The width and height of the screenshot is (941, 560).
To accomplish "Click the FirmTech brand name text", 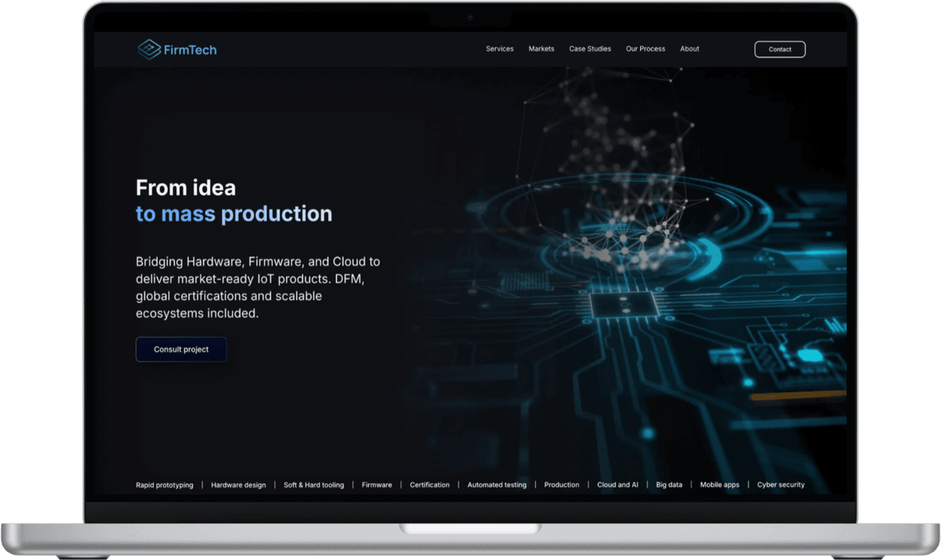I will 190,50.
